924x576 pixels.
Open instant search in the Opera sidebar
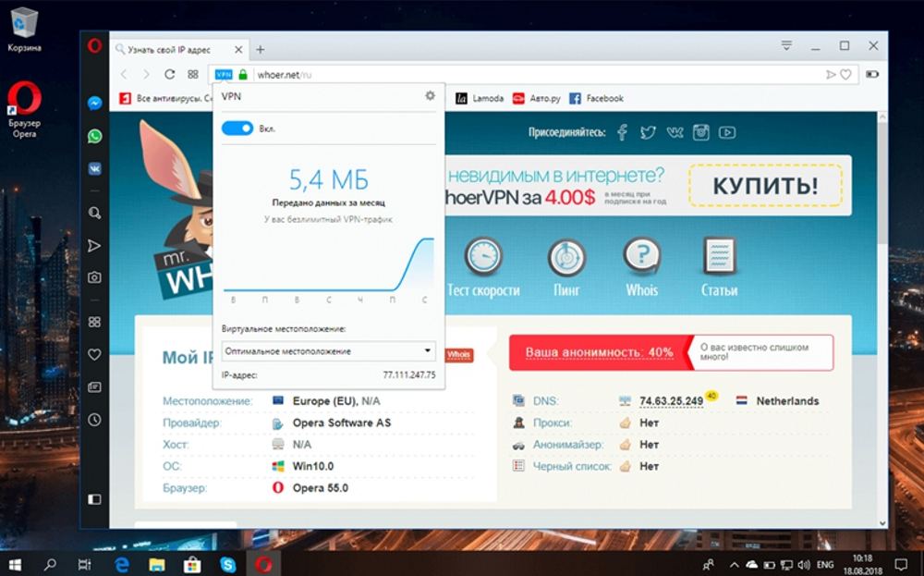pyautogui.click(x=94, y=213)
